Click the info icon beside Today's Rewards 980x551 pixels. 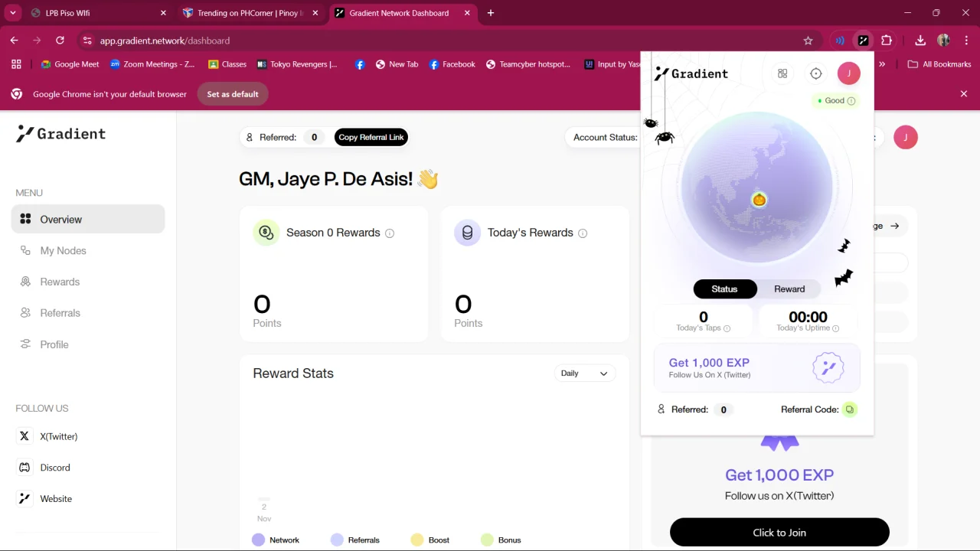tap(583, 233)
